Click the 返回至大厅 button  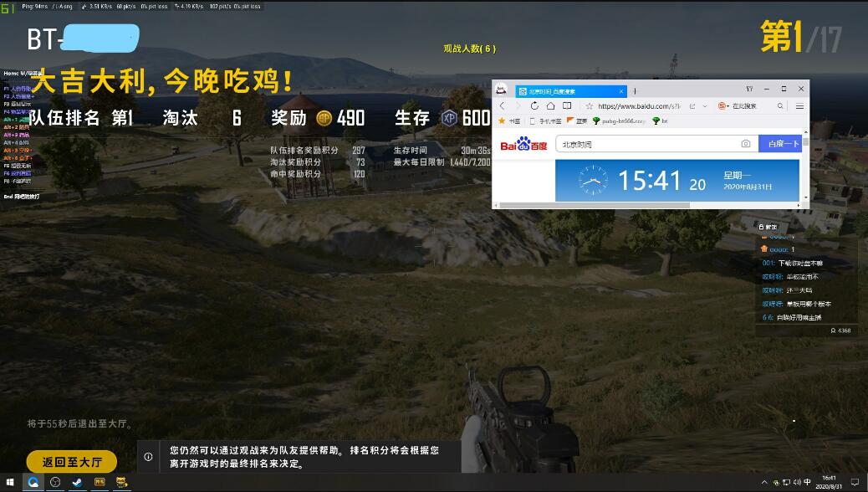coord(72,461)
